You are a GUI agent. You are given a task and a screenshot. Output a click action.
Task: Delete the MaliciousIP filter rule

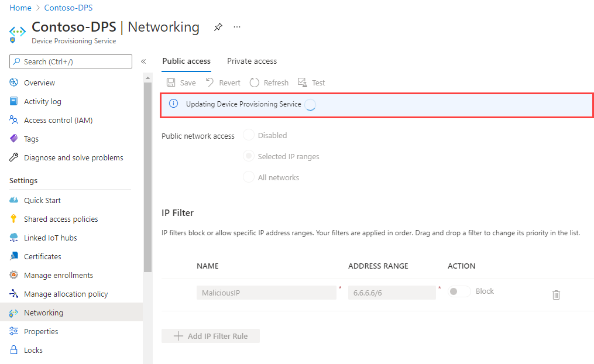(x=555, y=294)
